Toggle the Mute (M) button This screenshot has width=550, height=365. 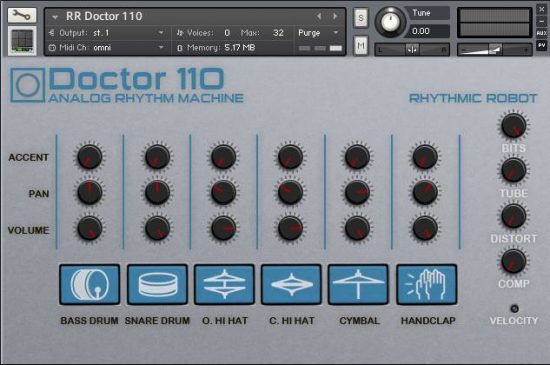coord(361,45)
